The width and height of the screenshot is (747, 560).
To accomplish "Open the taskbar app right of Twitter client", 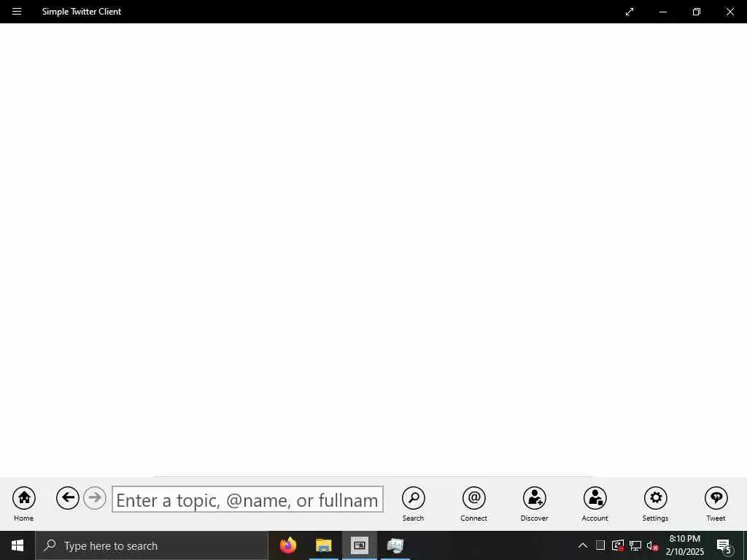I will pyautogui.click(x=395, y=545).
